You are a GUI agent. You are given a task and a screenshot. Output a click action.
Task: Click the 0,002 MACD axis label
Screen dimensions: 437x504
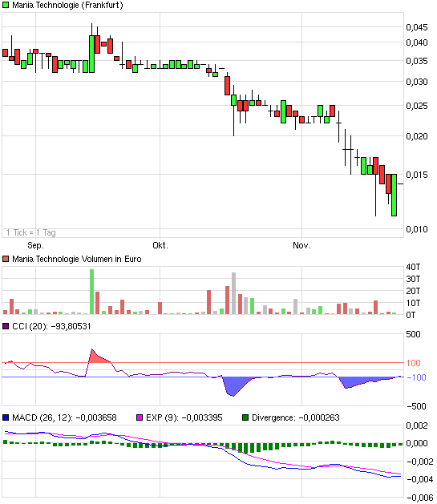(417, 425)
